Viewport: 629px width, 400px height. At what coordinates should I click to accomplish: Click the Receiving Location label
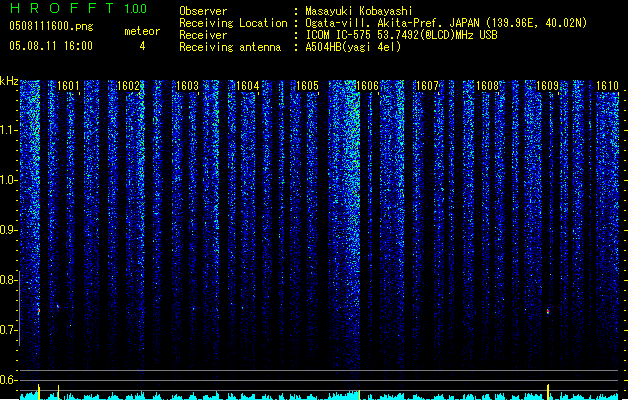point(233,23)
